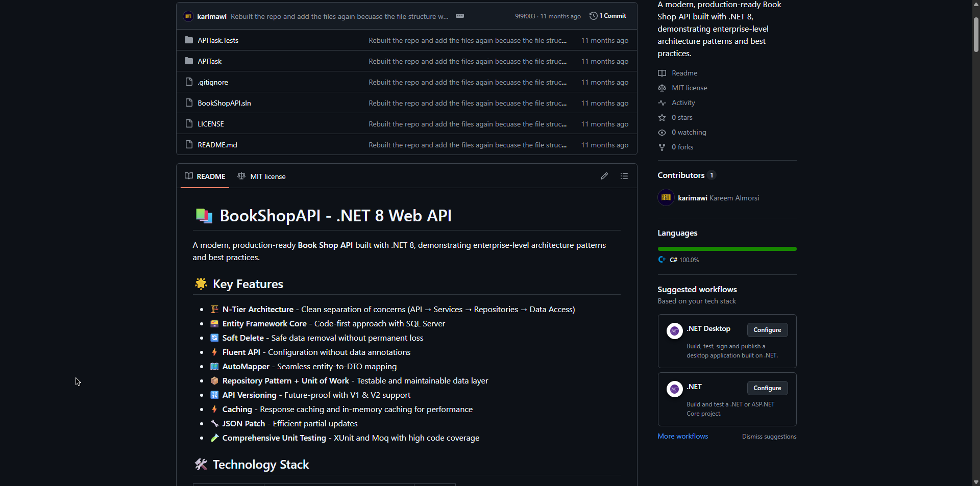Click the LICENSE file icon

pos(189,123)
